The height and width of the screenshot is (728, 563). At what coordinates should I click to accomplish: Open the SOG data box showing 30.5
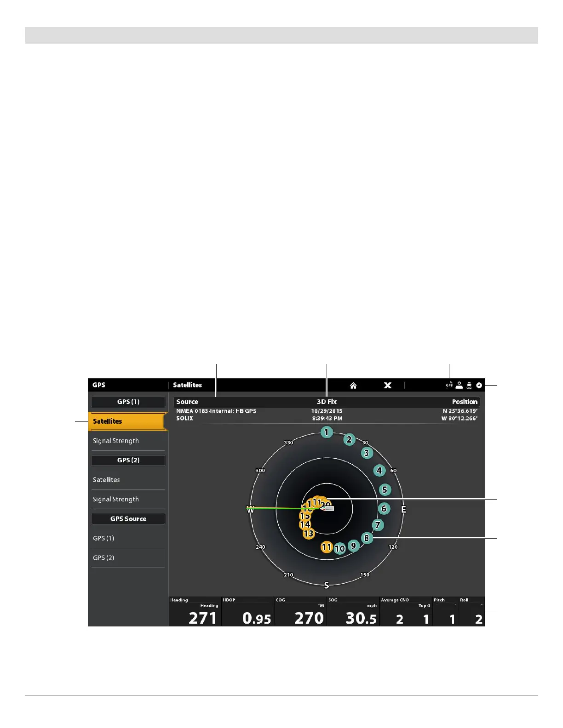353,612
